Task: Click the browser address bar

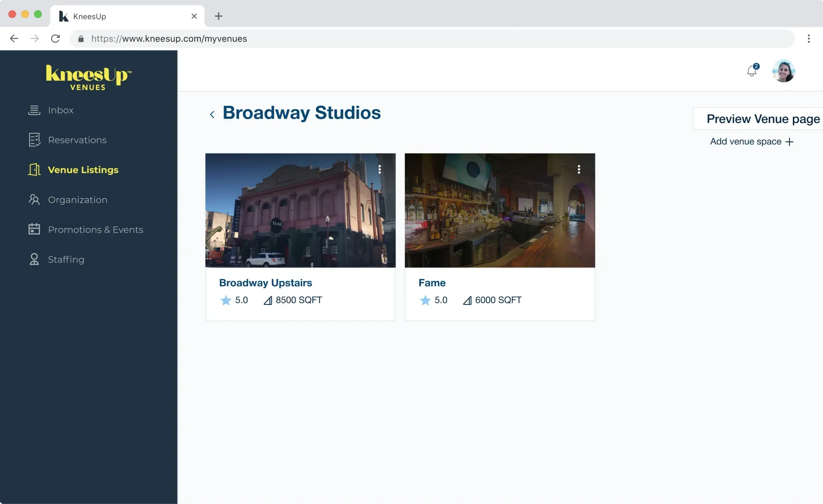Action: 288,38
